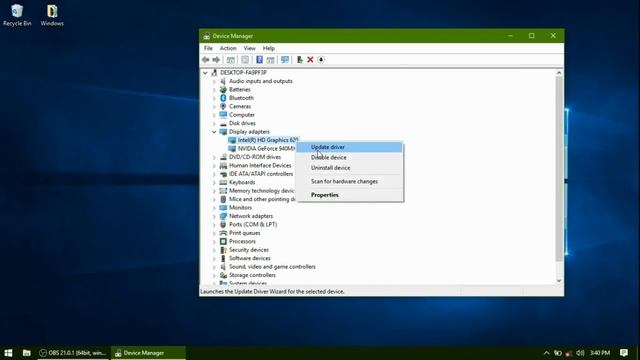Select Memory technology devices label

click(x=262, y=191)
